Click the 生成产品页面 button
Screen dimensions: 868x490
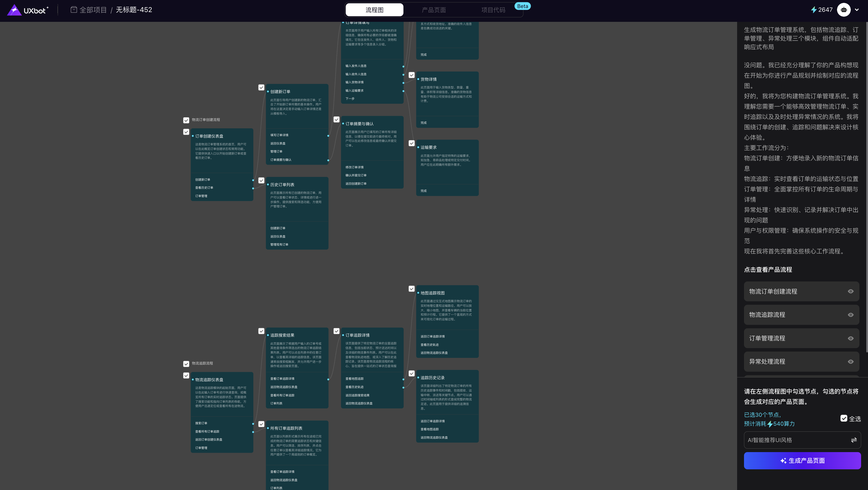point(802,461)
